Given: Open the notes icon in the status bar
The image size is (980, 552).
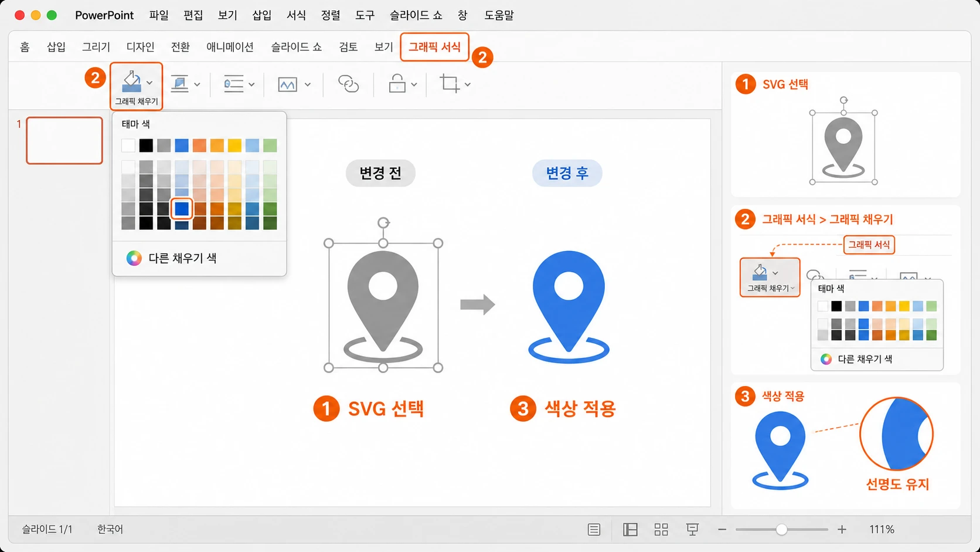Looking at the screenshot, I should tap(594, 530).
